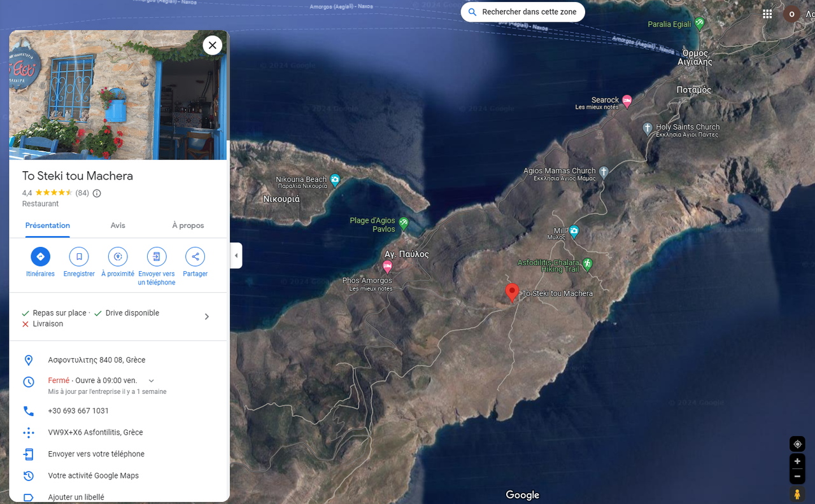Zoom out on the map
The height and width of the screenshot is (504, 815).
[797, 477]
